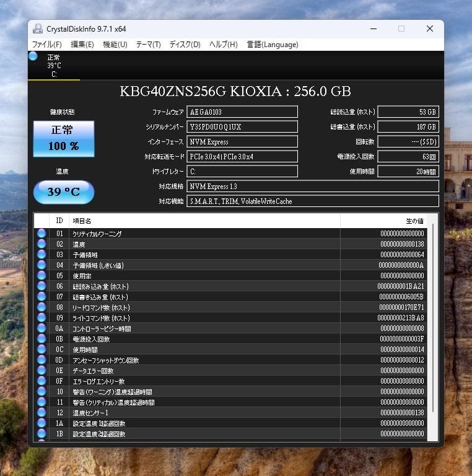Click status orb for ID 0F row

tap(42, 381)
